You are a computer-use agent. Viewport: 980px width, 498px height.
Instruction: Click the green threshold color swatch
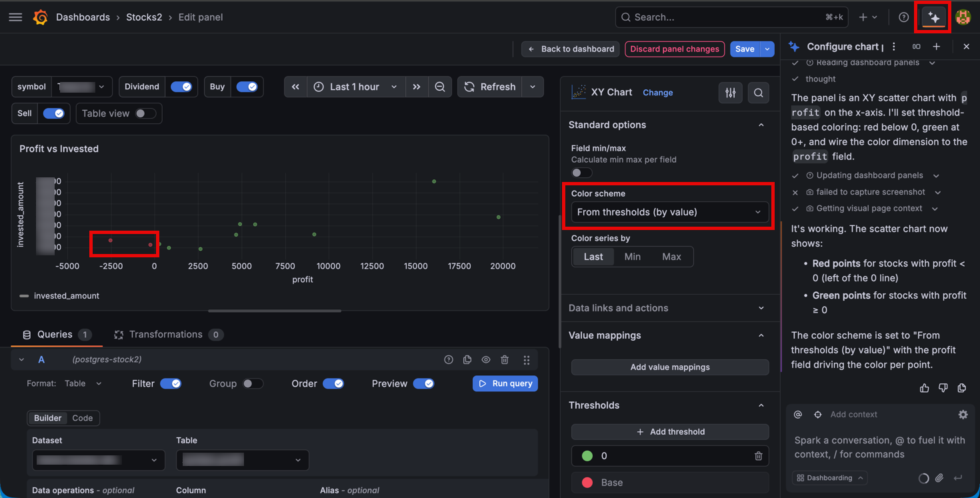pos(587,456)
